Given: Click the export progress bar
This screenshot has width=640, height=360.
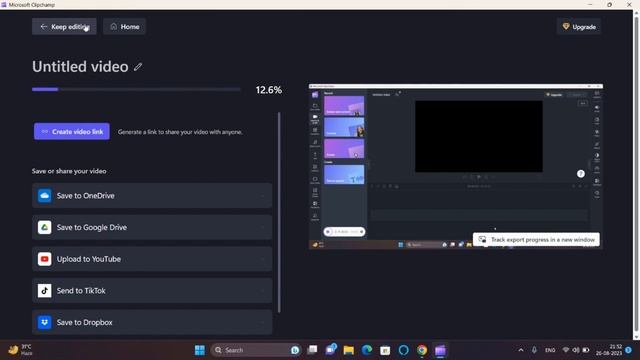Looking at the screenshot, I should pos(136,89).
